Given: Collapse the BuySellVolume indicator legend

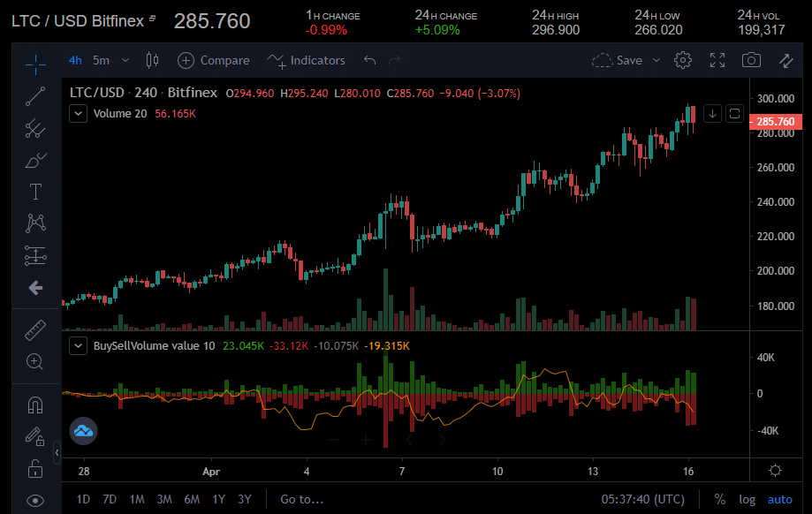Looking at the screenshot, I should (x=79, y=346).
